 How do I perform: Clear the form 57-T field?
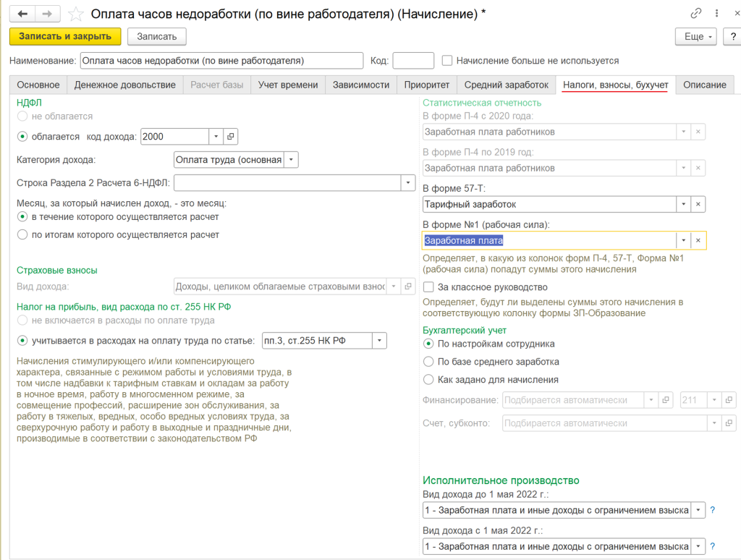(698, 204)
